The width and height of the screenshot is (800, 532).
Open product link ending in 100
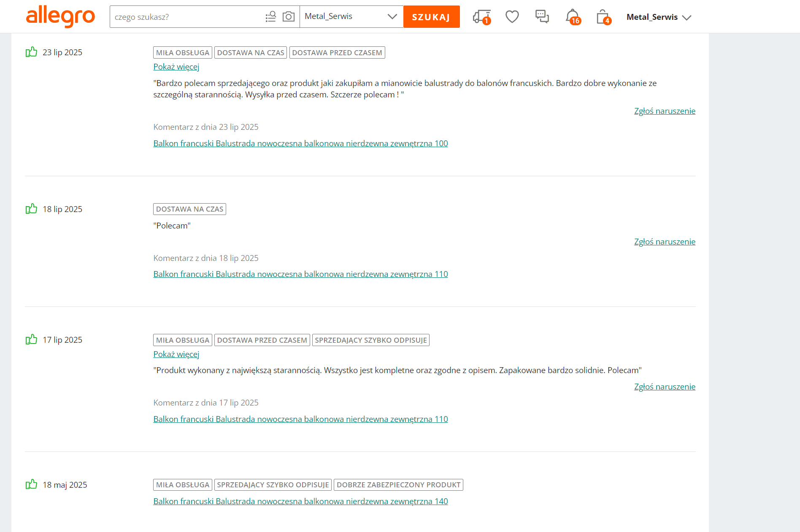(x=300, y=143)
